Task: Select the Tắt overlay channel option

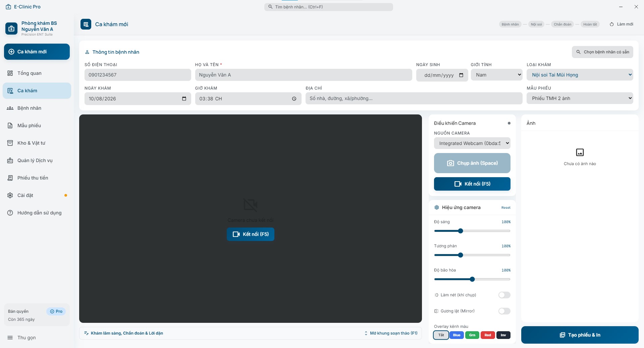Action: pos(441,335)
